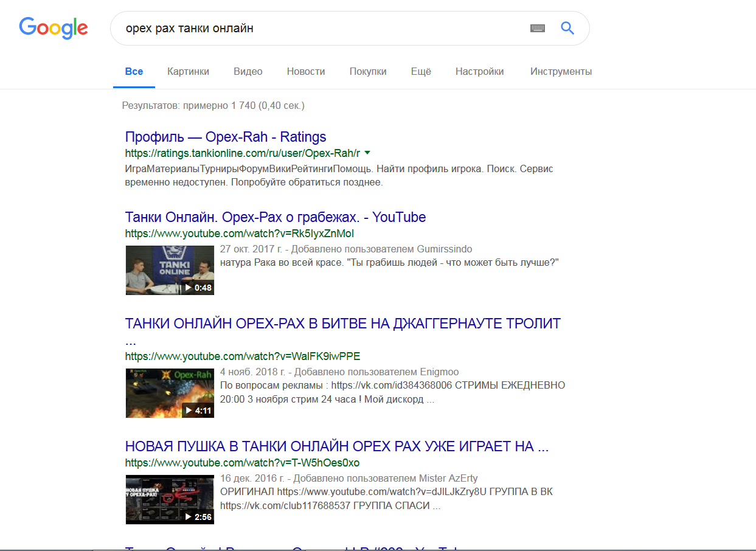Play the 4:11 Opex-Rah video thumbnail
This screenshot has height=551, width=756.
[170, 393]
